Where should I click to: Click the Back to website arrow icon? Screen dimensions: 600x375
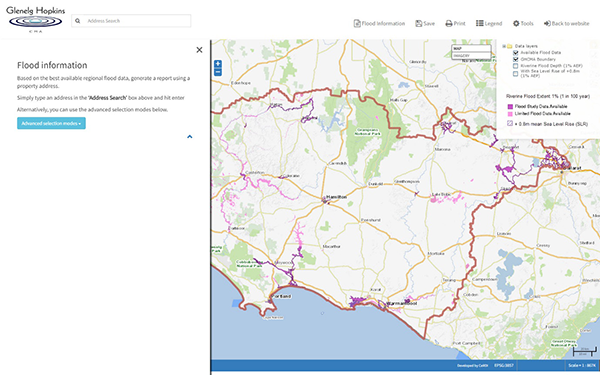pos(547,23)
